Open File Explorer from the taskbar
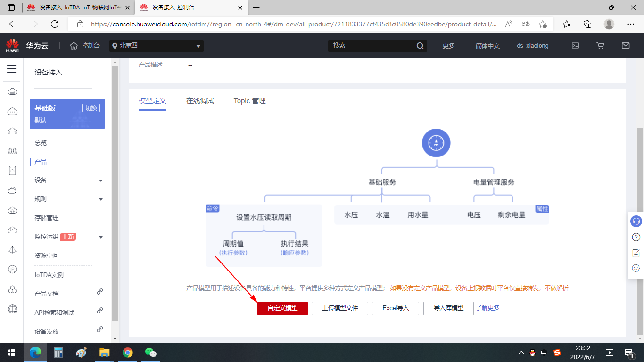Image resolution: width=644 pixels, height=362 pixels. 104,353
